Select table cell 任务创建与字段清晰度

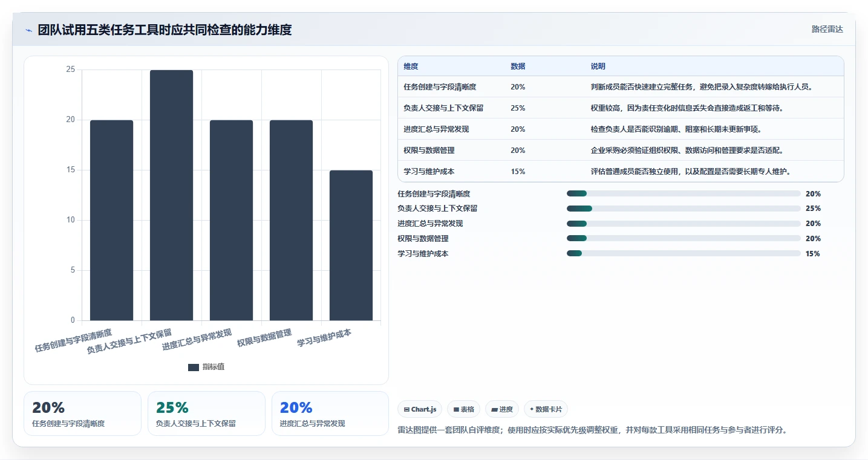pyautogui.click(x=440, y=87)
